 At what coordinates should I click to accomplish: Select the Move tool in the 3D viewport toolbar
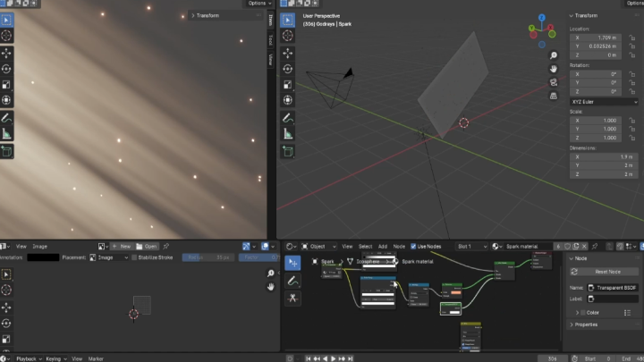(287, 53)
